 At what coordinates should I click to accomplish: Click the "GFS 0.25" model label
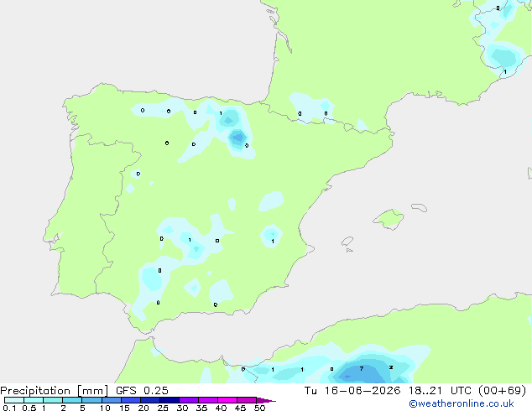pyautogui.click(x=142, y=391)
